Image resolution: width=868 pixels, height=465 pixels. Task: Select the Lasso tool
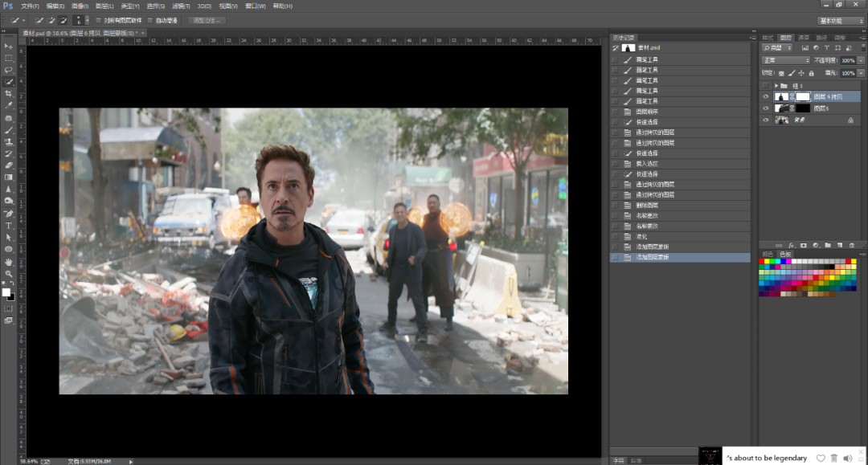point(9,70)
